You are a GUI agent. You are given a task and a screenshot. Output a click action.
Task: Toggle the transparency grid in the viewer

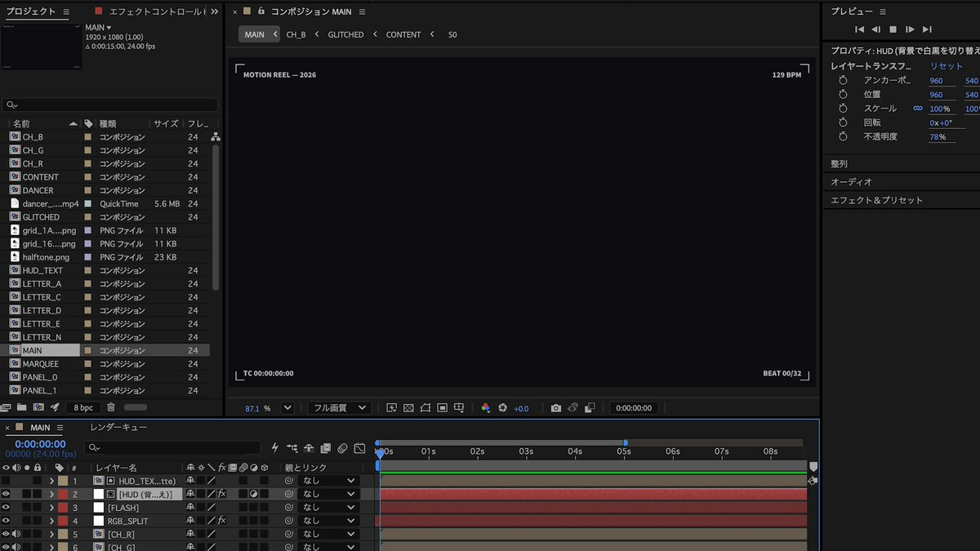point(408,408)
